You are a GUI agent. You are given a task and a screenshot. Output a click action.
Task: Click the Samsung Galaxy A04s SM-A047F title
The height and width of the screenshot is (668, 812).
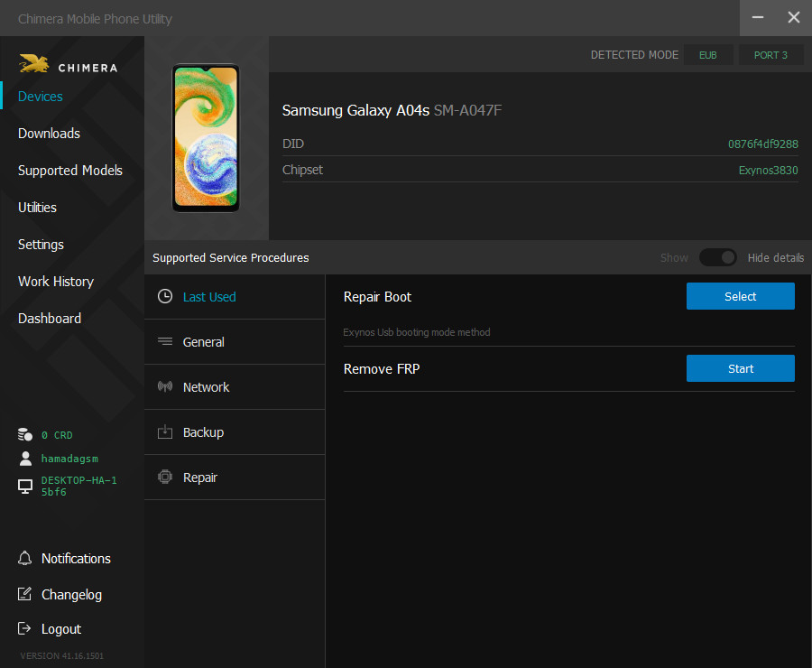coord(392,110)
